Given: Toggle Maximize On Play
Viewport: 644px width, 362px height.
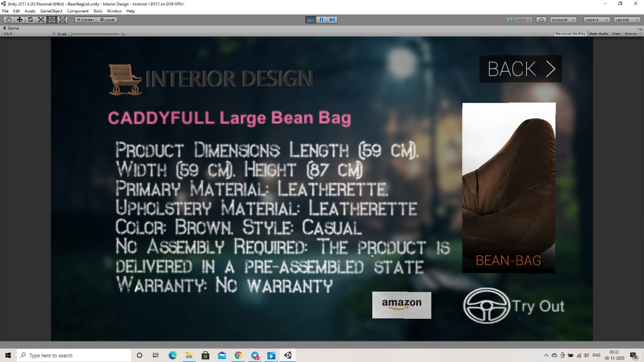Looking at the screenshot, I should pos(570,34).
